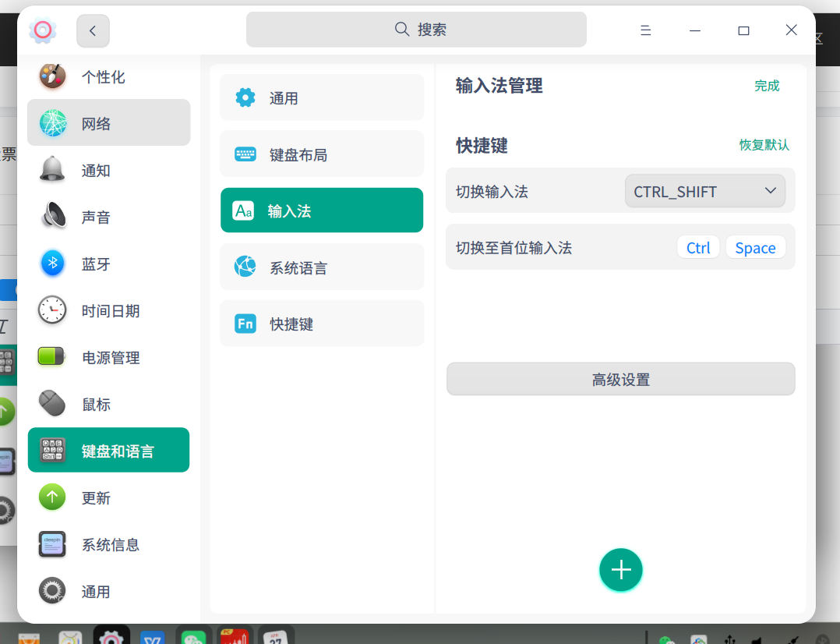Expand the CTRL_SHIFT switch input method dropdown
Viewport: 840px width, 644px height.
pyautogui.click(x=704, y=192)
